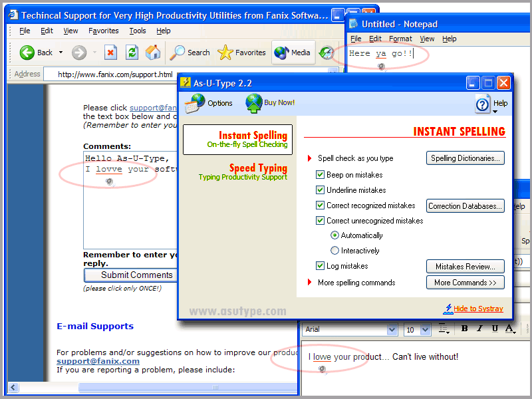Click the Submit Comments button
Screen dimensions: 532x399
pos(131,275)
